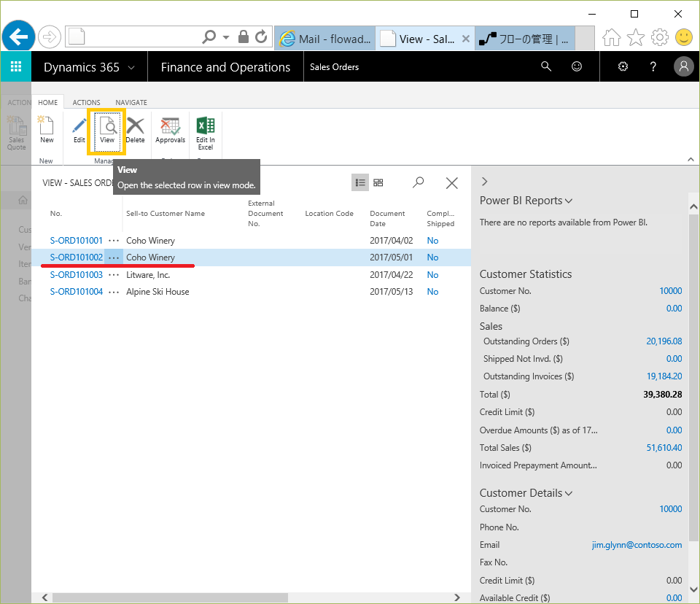This screenshot has height=604, width=700.
Task: Click the New document ribbon button
Action: [x=47, y=130]
